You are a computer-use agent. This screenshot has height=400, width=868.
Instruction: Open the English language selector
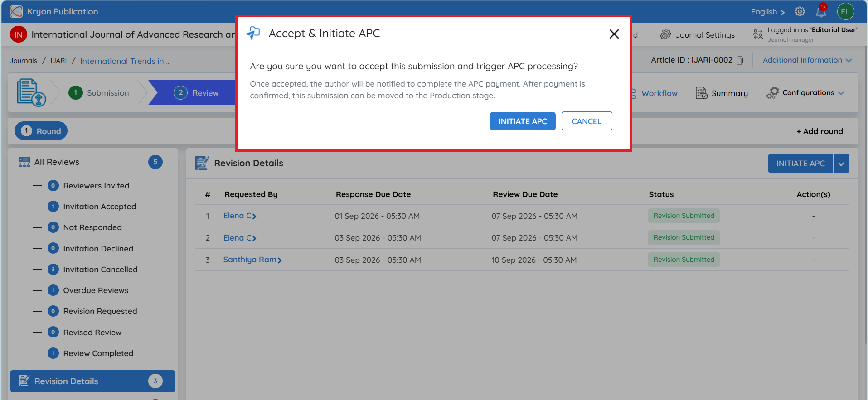tap(767, 12)
